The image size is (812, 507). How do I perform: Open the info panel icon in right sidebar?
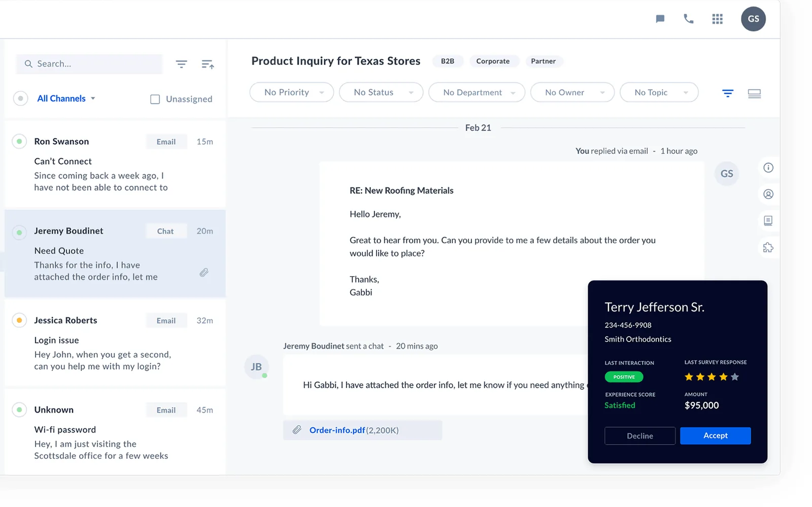[x=768, y=167]
